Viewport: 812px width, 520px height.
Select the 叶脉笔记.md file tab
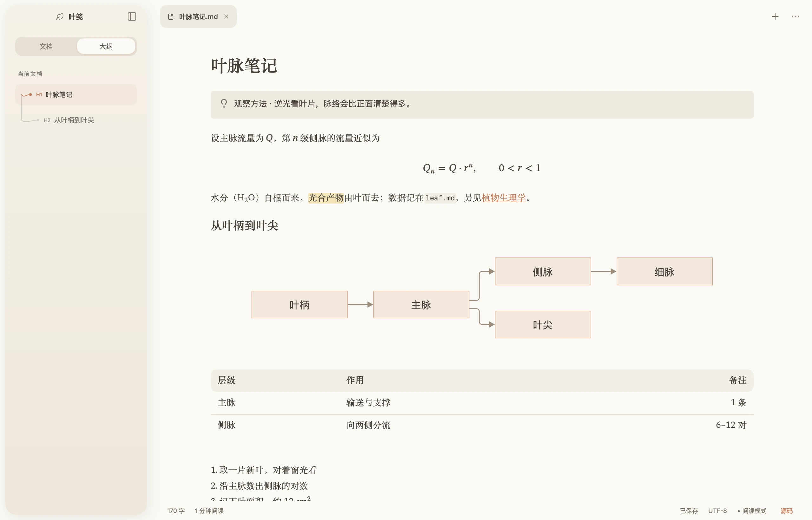click(198, 16)
